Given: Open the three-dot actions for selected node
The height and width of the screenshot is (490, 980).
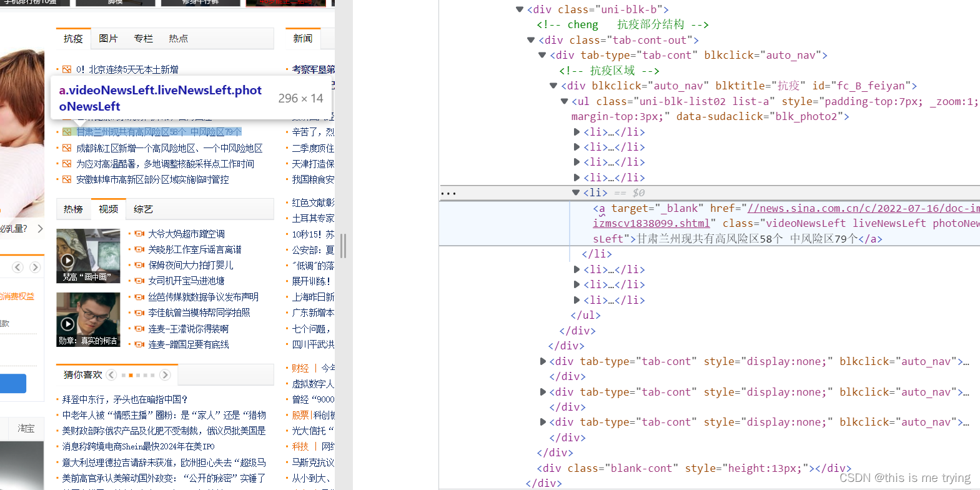Looking at the screenshot, I should click(x=448, y=193).
